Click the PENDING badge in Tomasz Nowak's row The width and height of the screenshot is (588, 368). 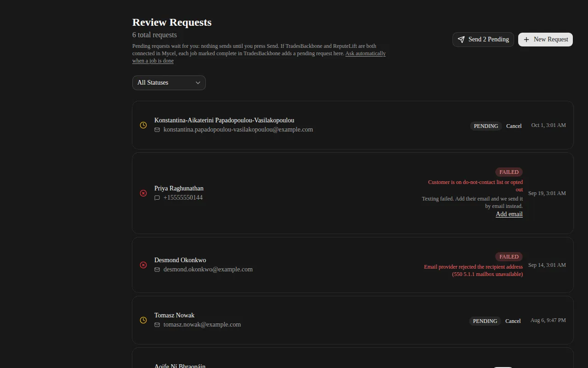(x=485, y=321)
